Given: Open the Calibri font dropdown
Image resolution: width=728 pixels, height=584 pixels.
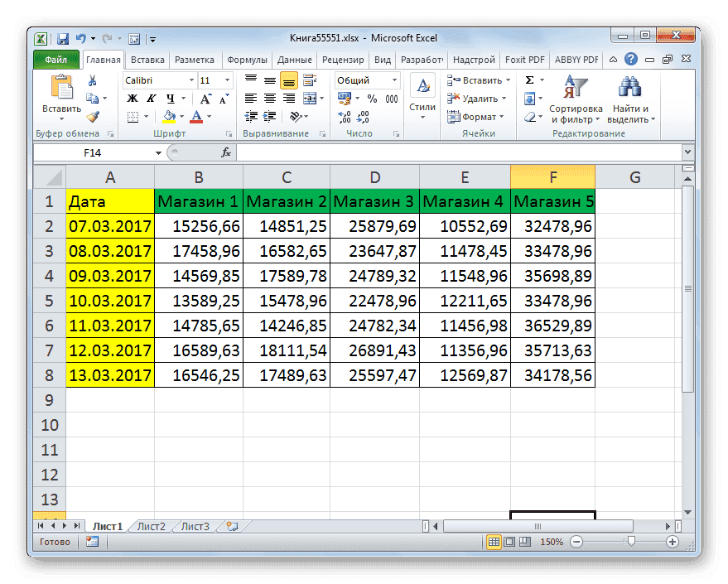Looking at the screenshot, I should coord(190,80).
